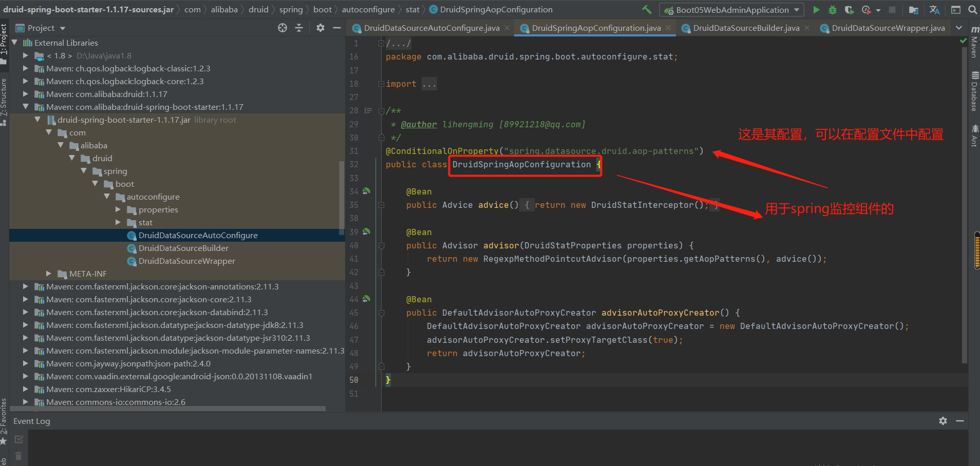
Task: Click the green inspection checkmark in the editor
Action: [x=964, y=41]
